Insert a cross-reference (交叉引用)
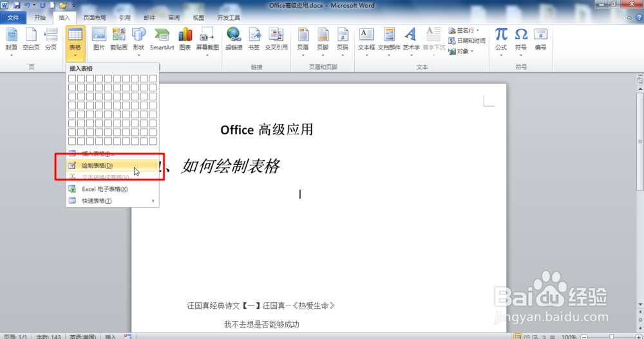Screen dimensions: 644x339 (276, 39)
